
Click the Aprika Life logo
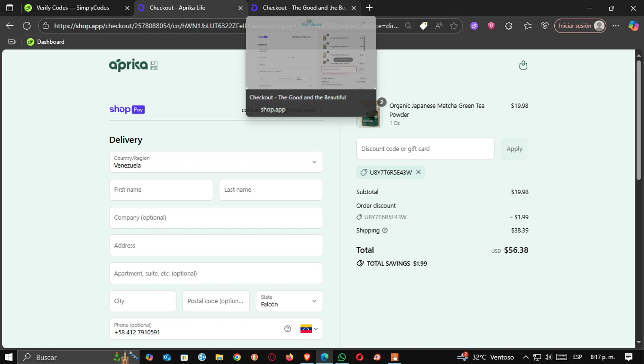[x=134, y=65]
